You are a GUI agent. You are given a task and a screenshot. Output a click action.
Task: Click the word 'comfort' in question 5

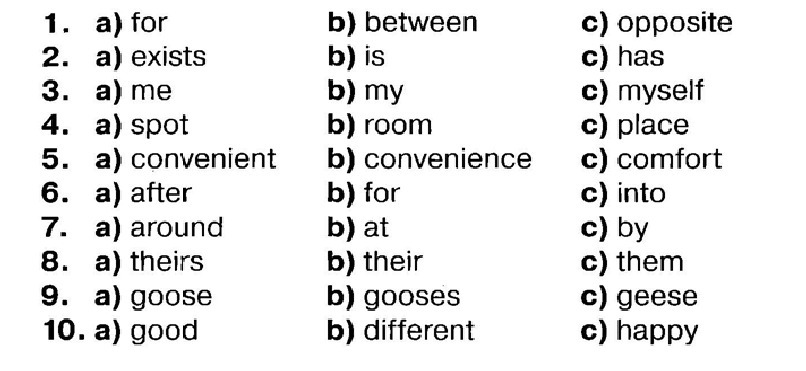670,159
